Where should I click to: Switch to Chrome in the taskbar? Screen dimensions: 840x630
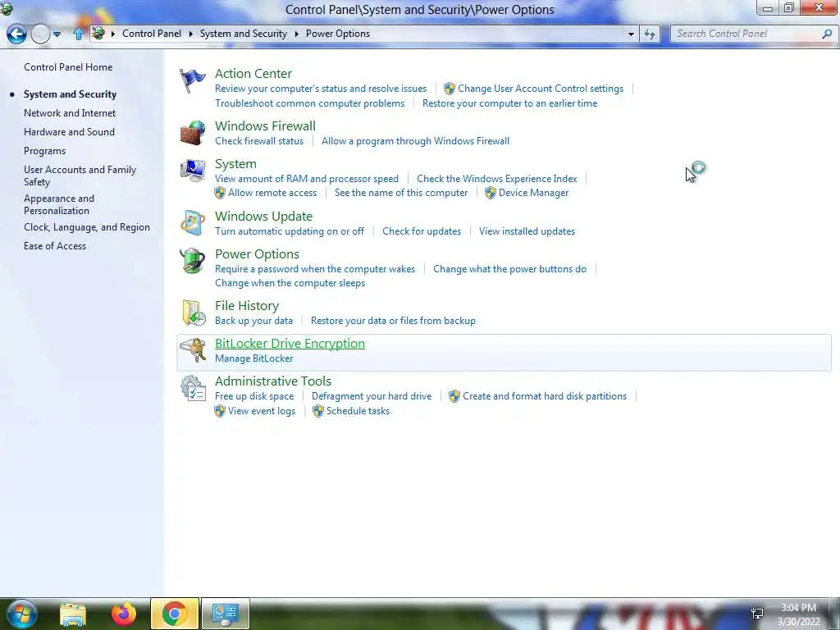[174, 614]
